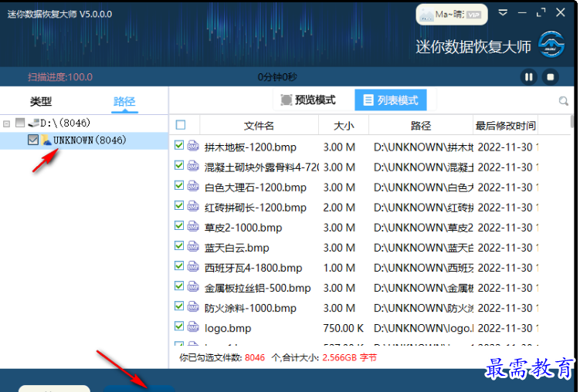Click the D: drive icon in tree
The width and height of the screenshot is (580, 392).
tap(33, 123)
